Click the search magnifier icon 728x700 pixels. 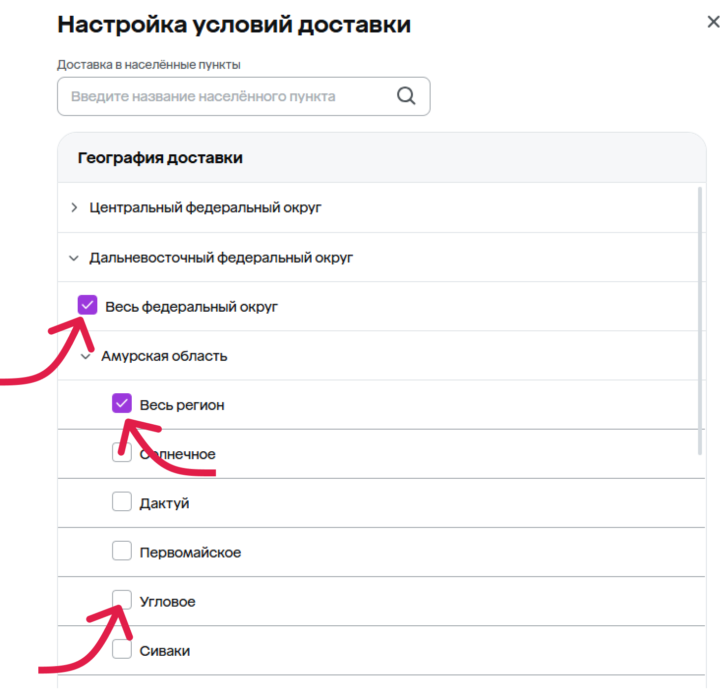(x=406, y=96)
